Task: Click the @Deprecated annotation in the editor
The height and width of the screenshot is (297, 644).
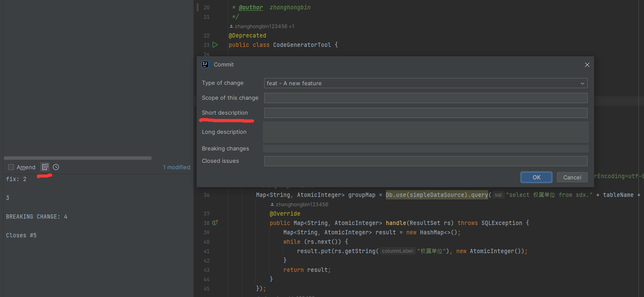Action: pyautogui.click(x=248, y=35)
